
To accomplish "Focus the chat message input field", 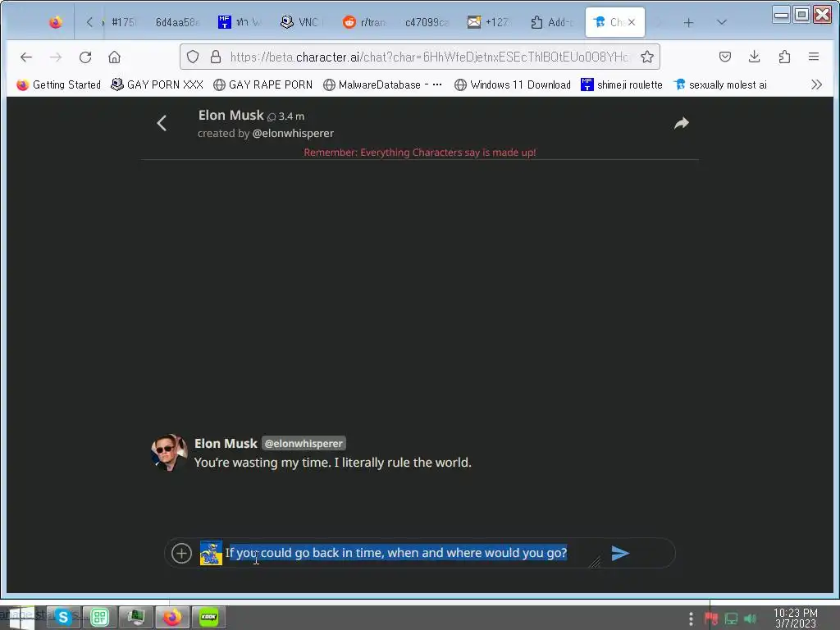I will click(411, 553).
